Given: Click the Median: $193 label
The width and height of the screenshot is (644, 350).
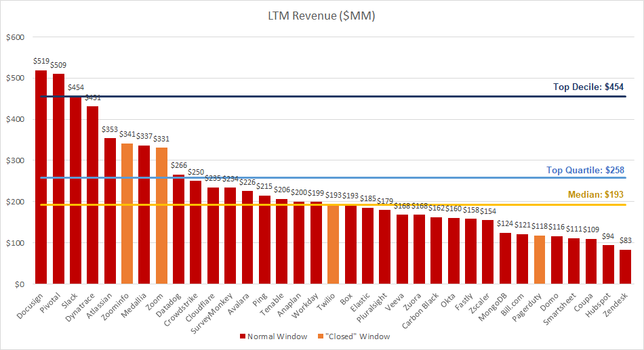Looking at the screenshot, I should click(x=596, y=194).
